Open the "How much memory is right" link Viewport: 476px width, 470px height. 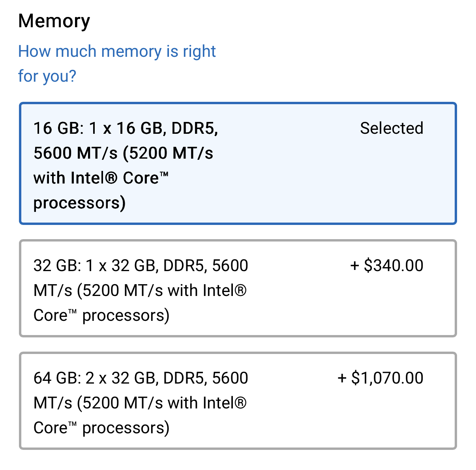tap(117, 51)
